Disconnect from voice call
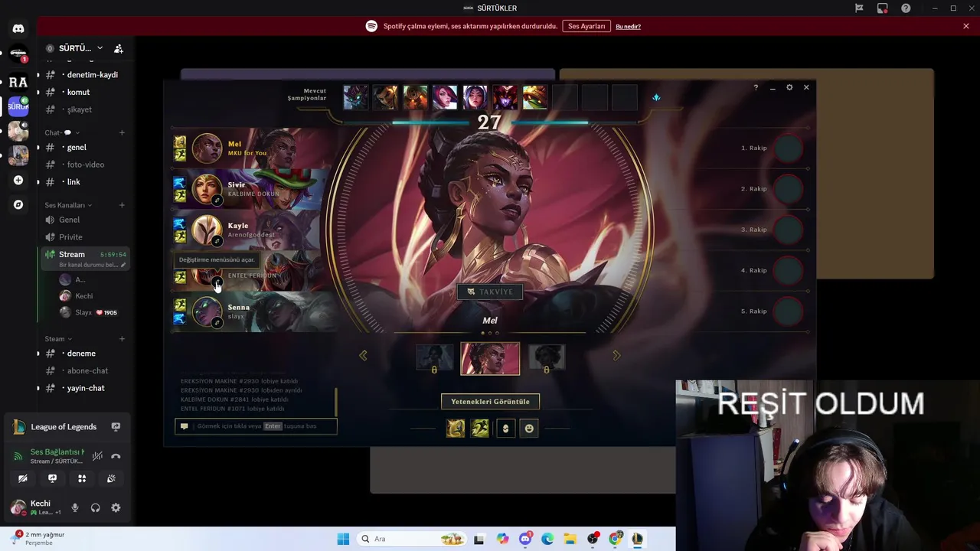 click(x=116, y=456)
